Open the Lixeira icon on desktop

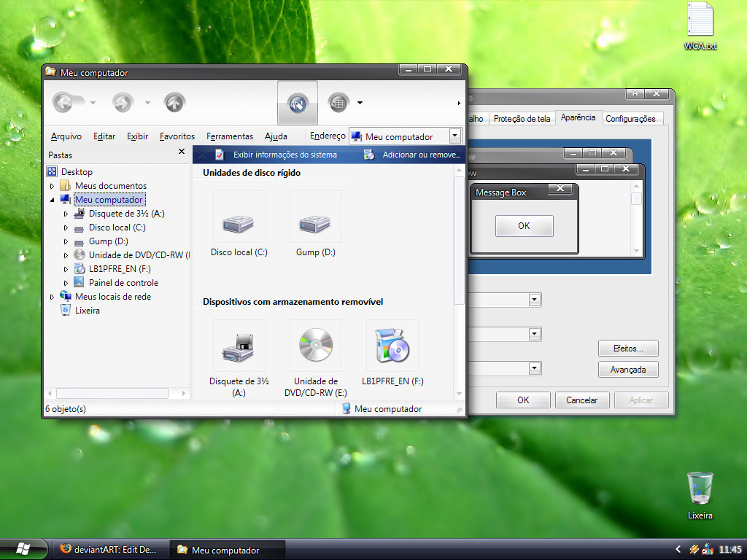(700, 489)
